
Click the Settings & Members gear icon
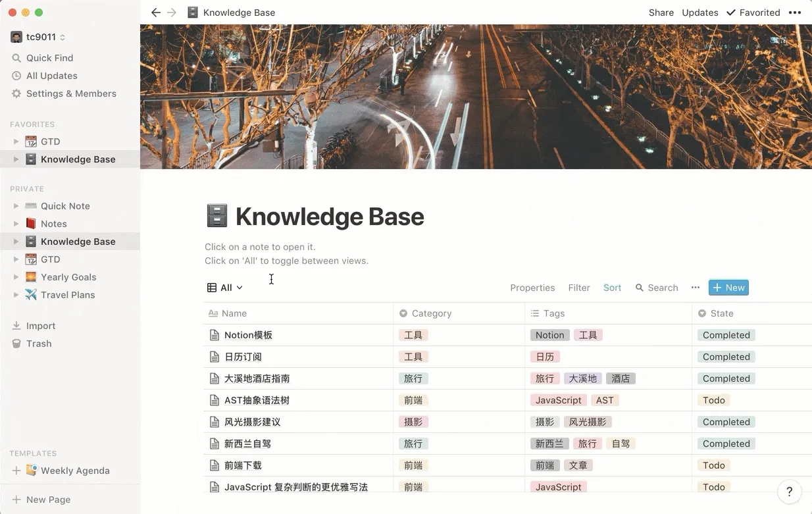point(16,93)
